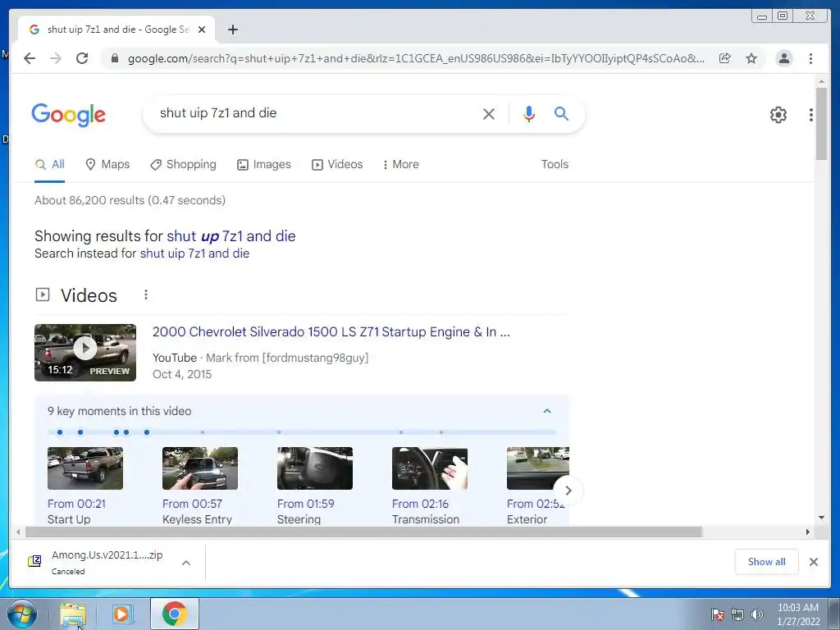Switch to the Shopping tab

[x=183, y=164]
